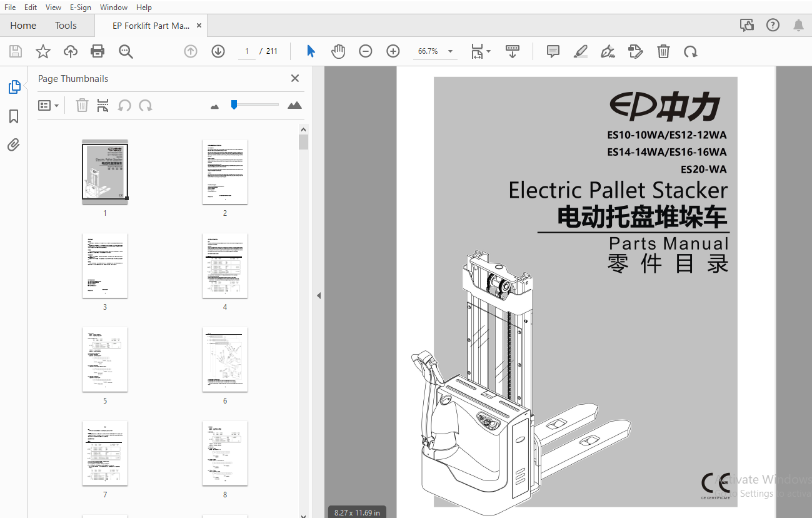Open Page Thumbnails sidebar panel icon
The width and height of the screenshot is (812, 518).
(14, 87)
